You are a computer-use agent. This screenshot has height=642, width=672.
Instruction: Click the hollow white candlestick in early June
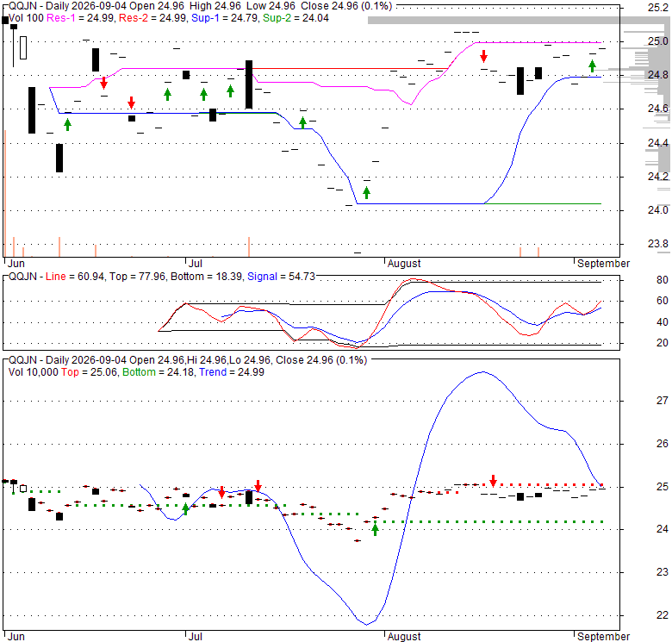[23, 47]
